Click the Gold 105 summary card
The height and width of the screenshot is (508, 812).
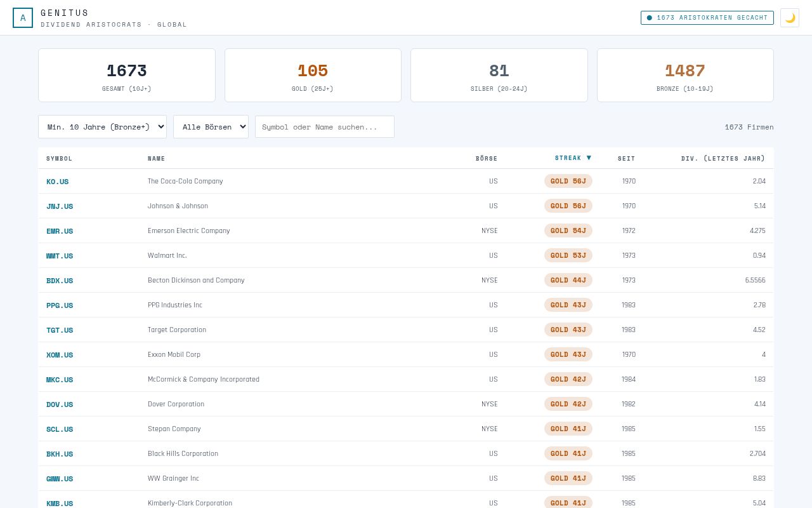(x=313, y=75)
